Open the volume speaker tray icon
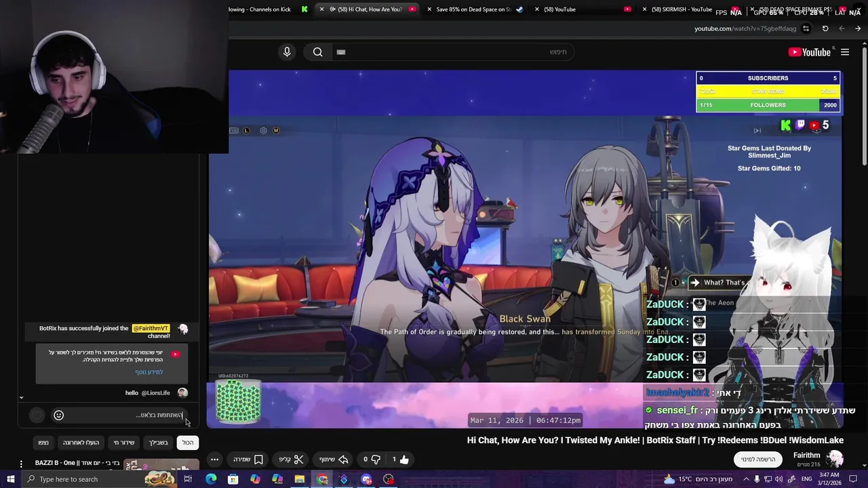The image size is (868, 488). pyautogui.click(x=778, y=479)
